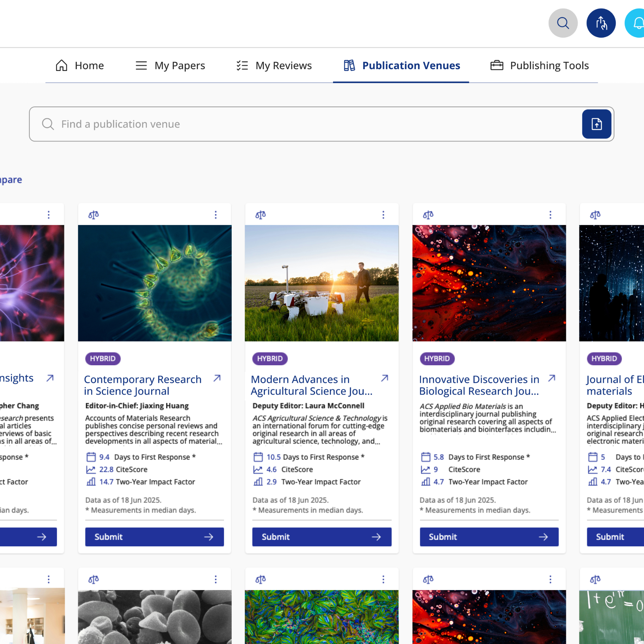Open three-dot menu on Modern Advances in Agricultural card
Image resolution: width=644 pixels, height=644 pixels.
[x=383, y=215]
